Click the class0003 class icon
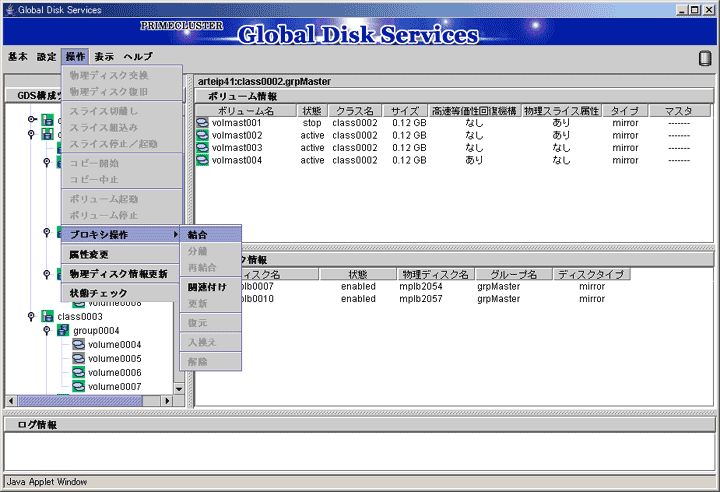 (x=47, y=317)
